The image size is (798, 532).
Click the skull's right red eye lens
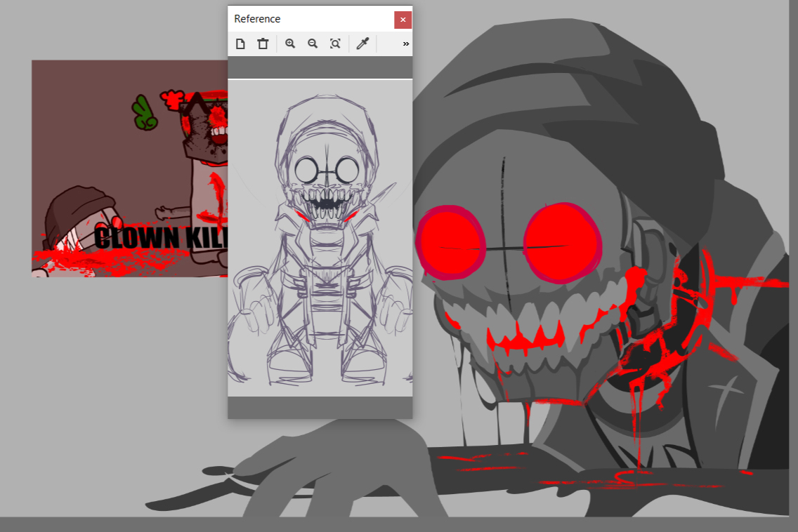click(x=561, y=240)
